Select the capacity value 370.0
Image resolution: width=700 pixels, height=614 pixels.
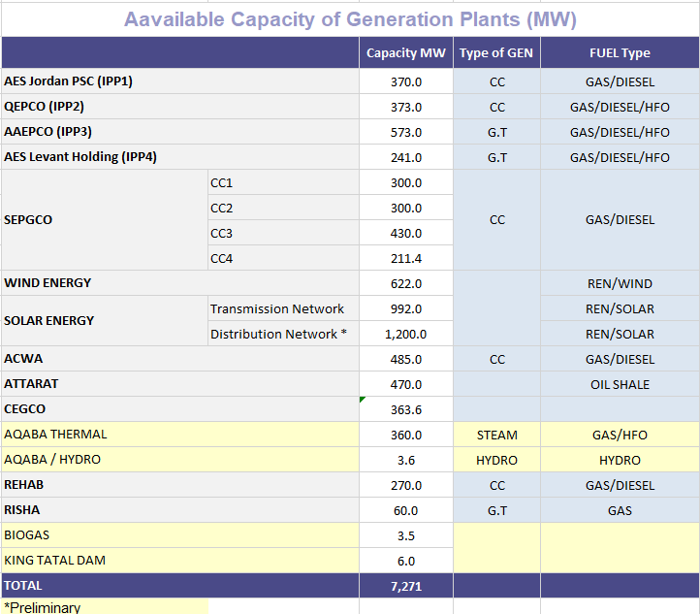click(406, 81)
